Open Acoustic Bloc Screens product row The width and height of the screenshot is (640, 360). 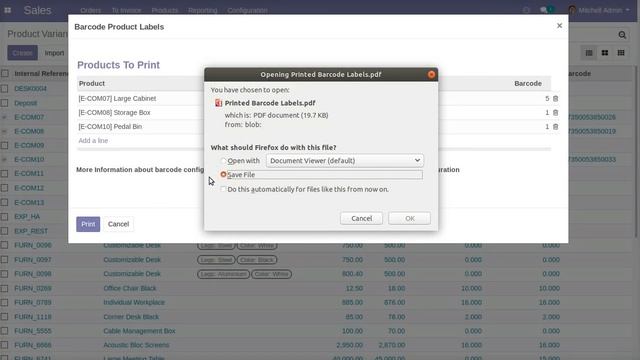pos(136,345)
